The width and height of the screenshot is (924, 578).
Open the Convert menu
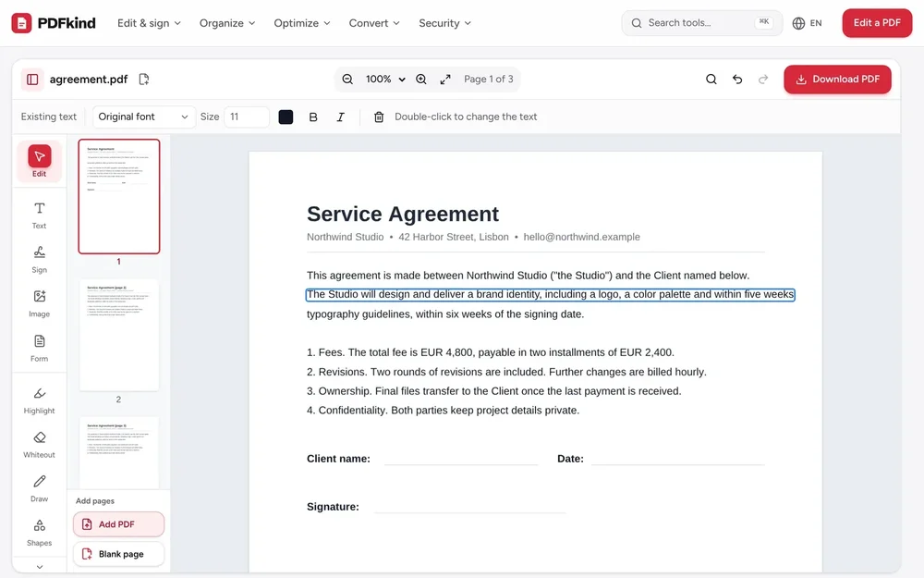[x=374, y=23]
